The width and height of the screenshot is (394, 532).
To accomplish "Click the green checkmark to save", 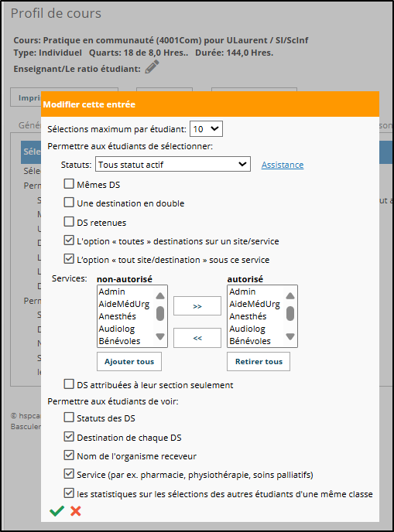I will pyautogui.click(x=57, y=511).
